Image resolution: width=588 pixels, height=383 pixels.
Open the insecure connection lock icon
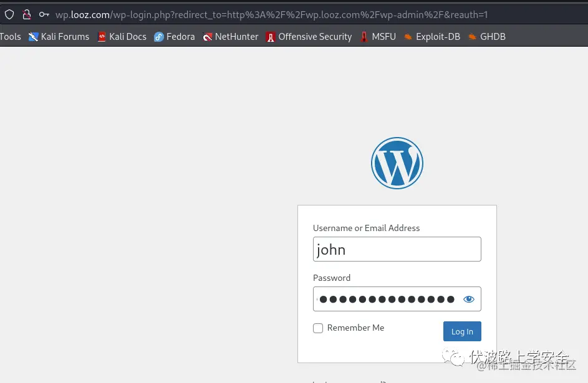(x=27, y=14)
